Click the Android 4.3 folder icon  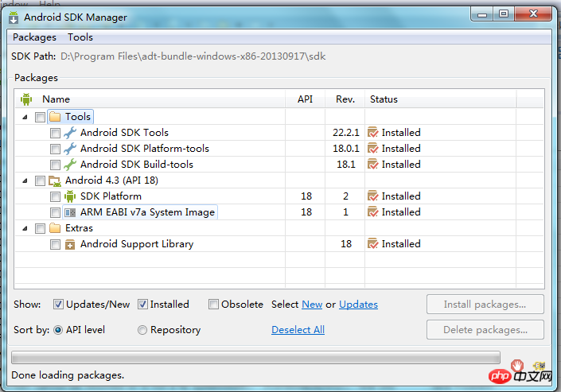(55, 180)
